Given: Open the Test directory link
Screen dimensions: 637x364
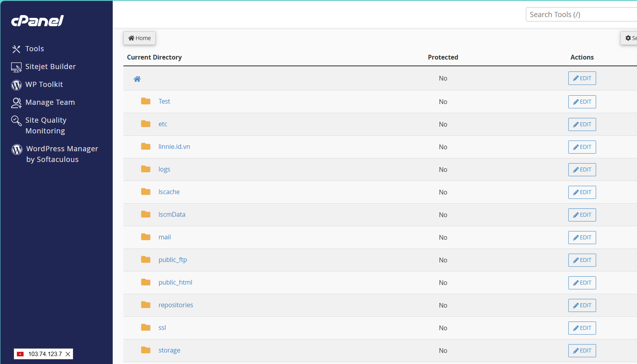Looking at the screenshot, I should 164,101.
